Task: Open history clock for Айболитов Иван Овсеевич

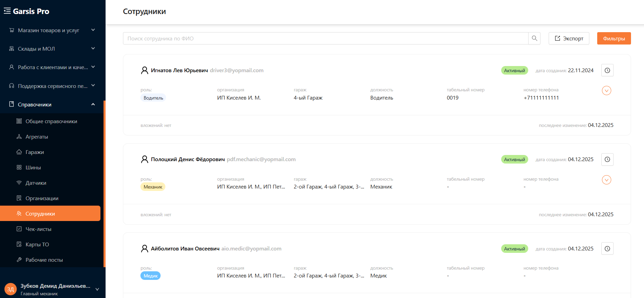Action: pos(607,249)
